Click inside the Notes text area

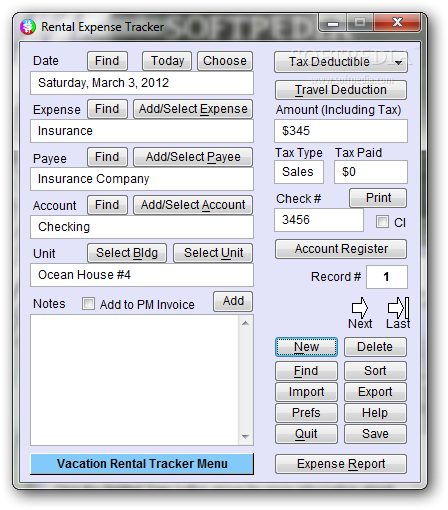coord(134,380)
